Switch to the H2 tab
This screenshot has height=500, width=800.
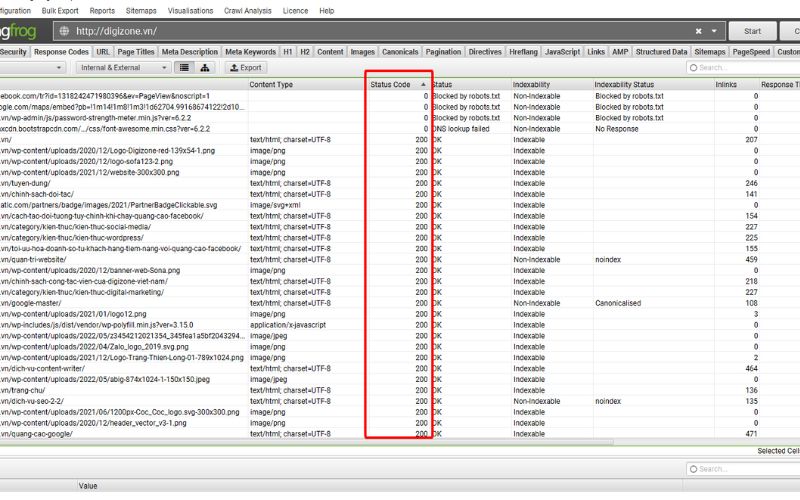point(305,52)
